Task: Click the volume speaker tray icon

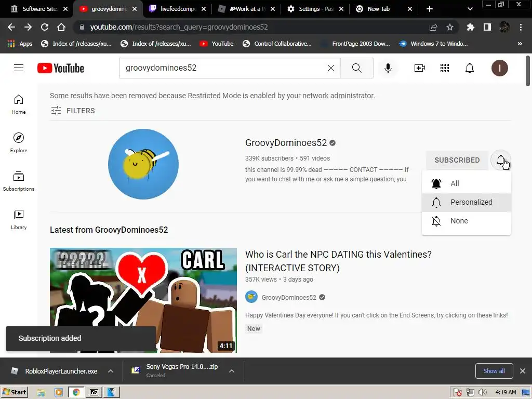Action: tap(482, 393)
